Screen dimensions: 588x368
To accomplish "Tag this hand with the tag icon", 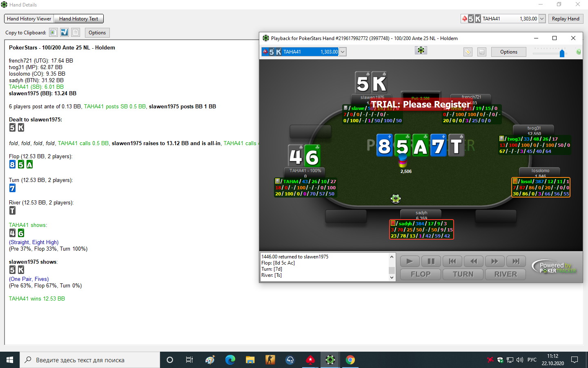I will pos(468,52).
